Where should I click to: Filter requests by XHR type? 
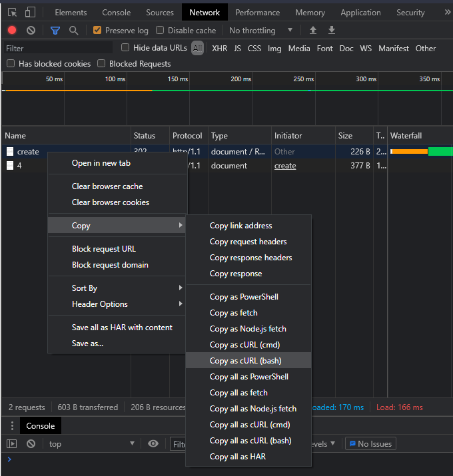(x=219, y=49)
